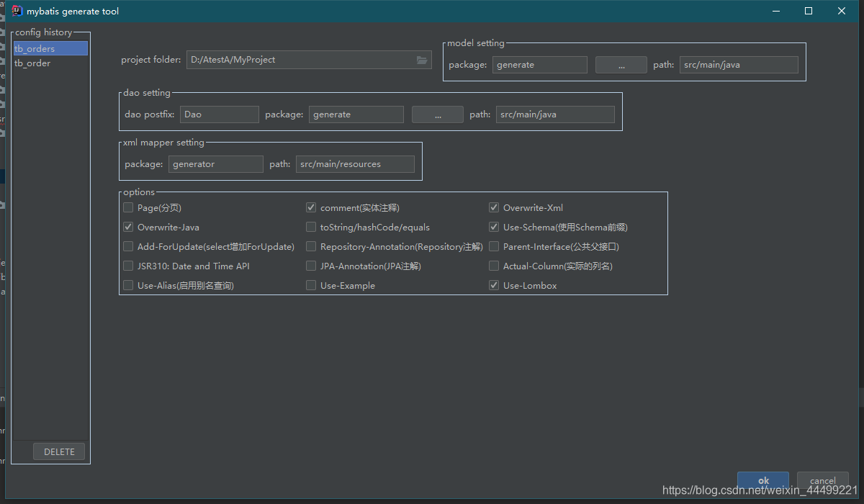This screenshot has width=864, height=504.
Task: Click the "..." button in dao setting
Action: click(x=437, y=114)
